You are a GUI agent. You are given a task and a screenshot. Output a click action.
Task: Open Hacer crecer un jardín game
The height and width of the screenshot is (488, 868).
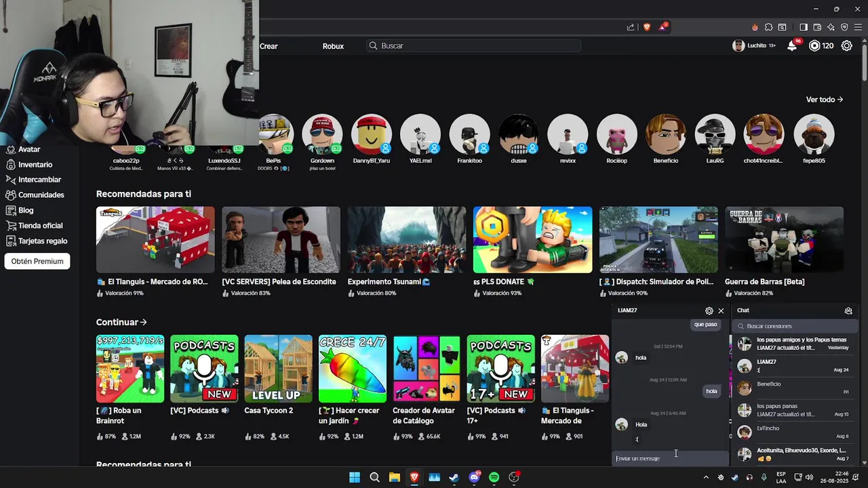(x=353, y=369)
